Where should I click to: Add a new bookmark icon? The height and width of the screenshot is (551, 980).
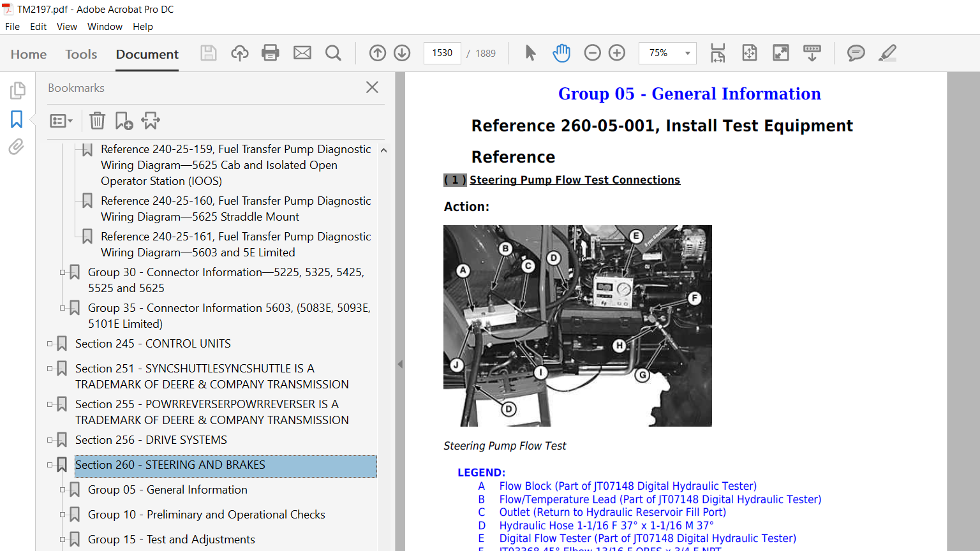pos(124,121)
